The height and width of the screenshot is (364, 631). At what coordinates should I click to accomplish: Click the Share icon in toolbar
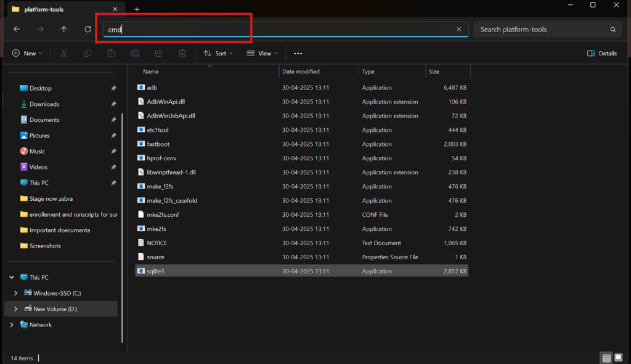coord(158,54)
